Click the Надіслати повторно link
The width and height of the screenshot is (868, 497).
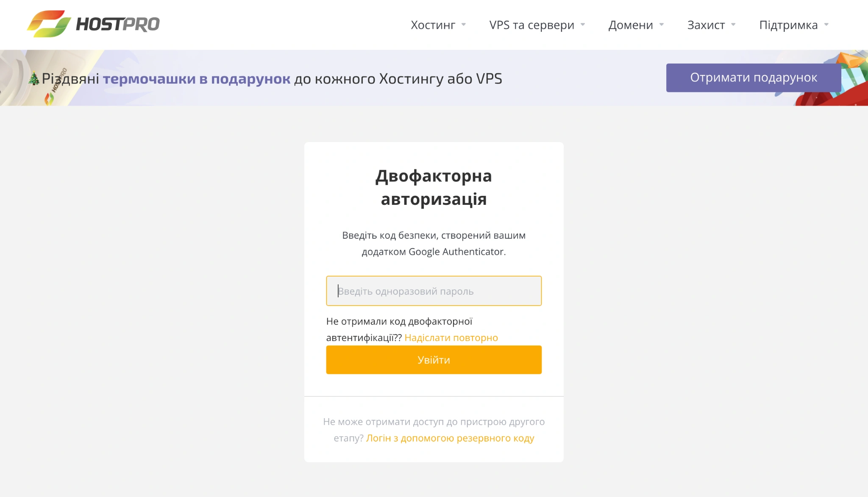point(451,338)
